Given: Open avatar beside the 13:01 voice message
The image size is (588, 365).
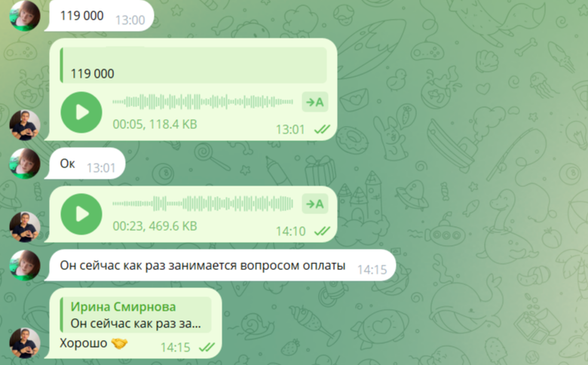Looking at the screenshot, I should pyautogui.click(x=25, y=125).
